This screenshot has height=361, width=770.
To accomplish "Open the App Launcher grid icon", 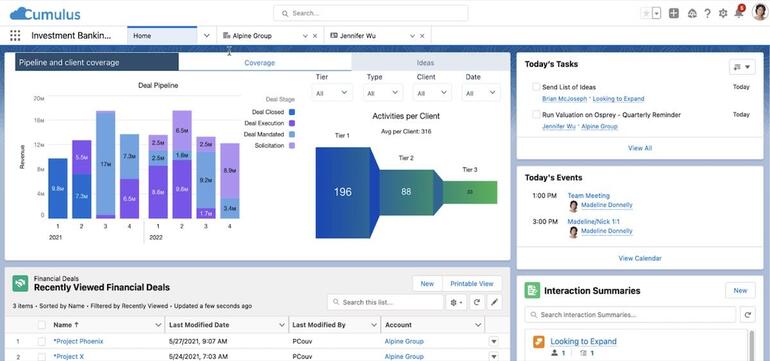I will click(15, 35).
